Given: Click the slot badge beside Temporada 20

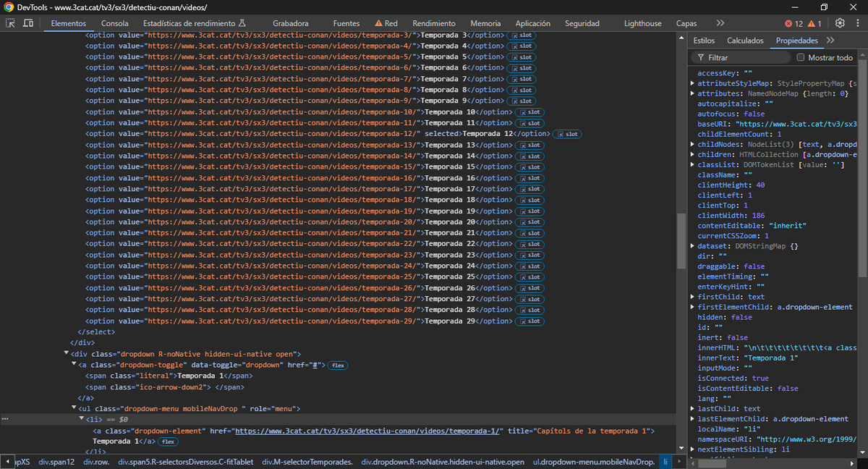Looking at the screenshot, I should pyautogui.click(x=530, y=222).
